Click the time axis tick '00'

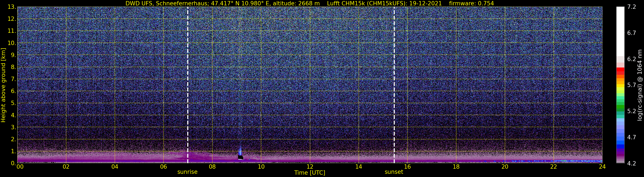[x=20, y=167]
